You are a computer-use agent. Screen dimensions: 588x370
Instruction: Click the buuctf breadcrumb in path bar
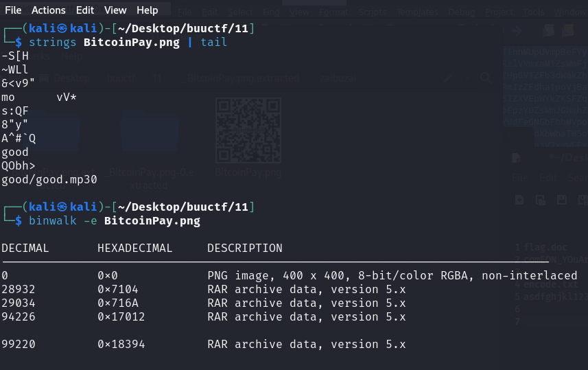tap(121, 78)
